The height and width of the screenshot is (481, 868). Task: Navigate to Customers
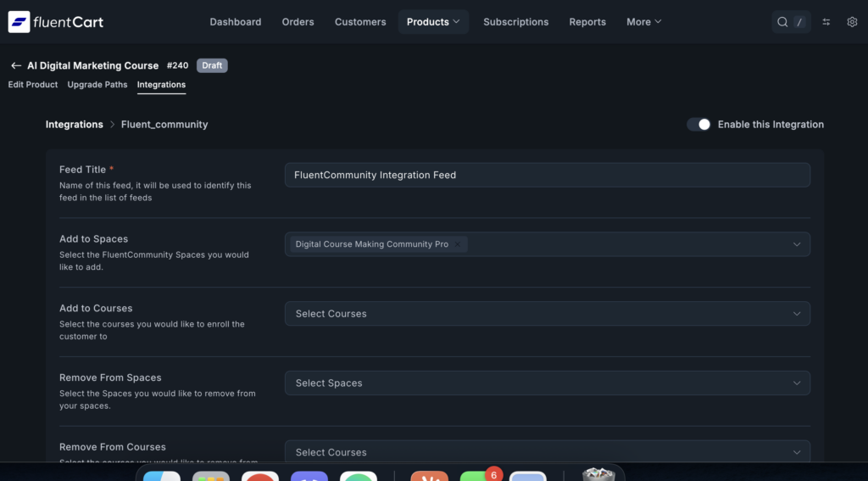click(360, 22)
